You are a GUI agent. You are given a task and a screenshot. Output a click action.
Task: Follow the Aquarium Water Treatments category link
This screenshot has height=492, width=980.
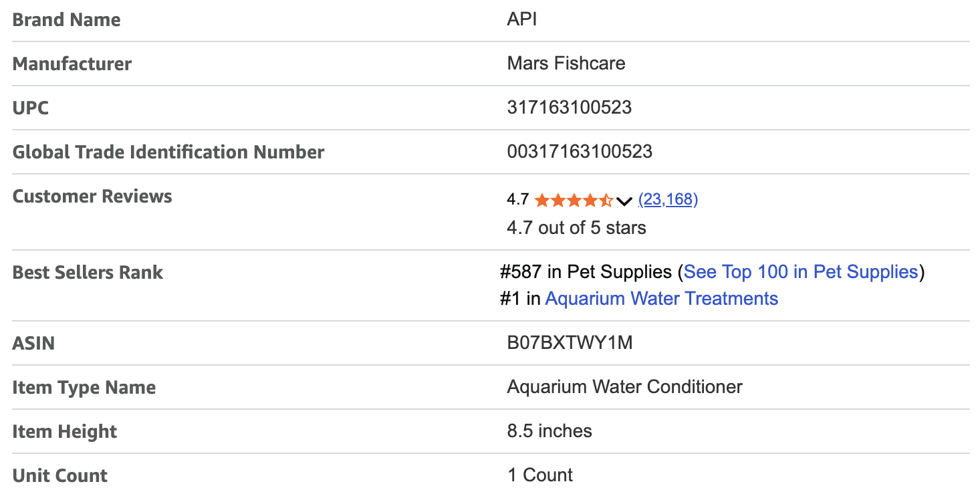(661, 298)
